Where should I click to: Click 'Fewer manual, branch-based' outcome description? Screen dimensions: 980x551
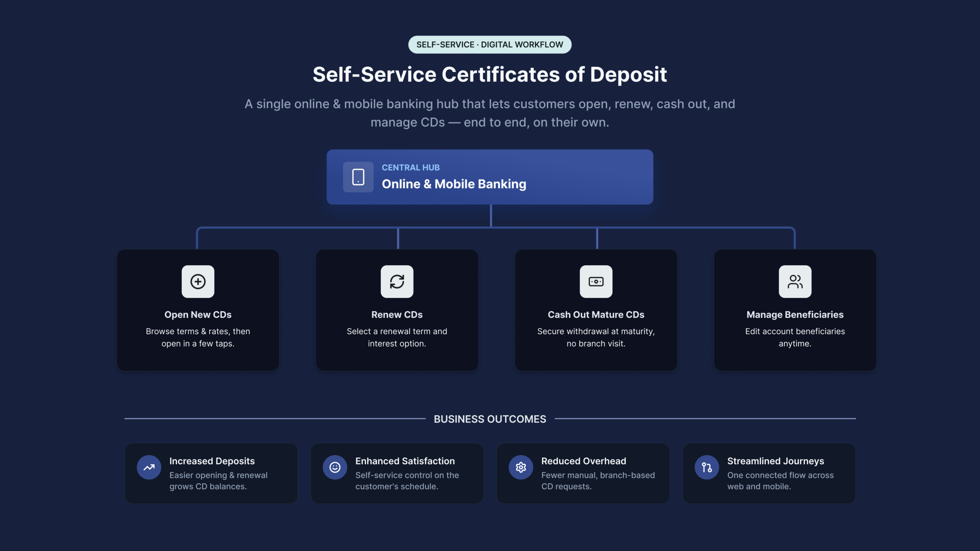(598, 475)
